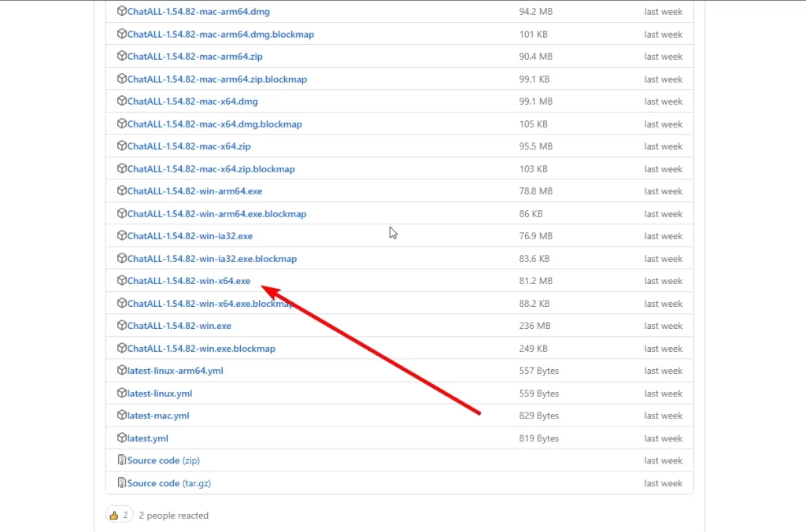The width and height of the screenshot is (806, 532).
Task: Select the 249 KB file size text
Action: [533, 348]
